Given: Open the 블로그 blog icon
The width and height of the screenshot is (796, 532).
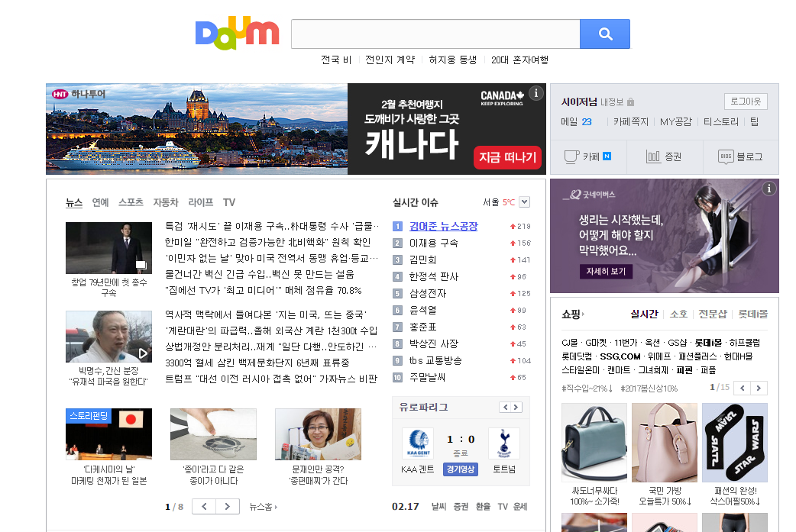Looking at the screenshot, I should [726, 156].
